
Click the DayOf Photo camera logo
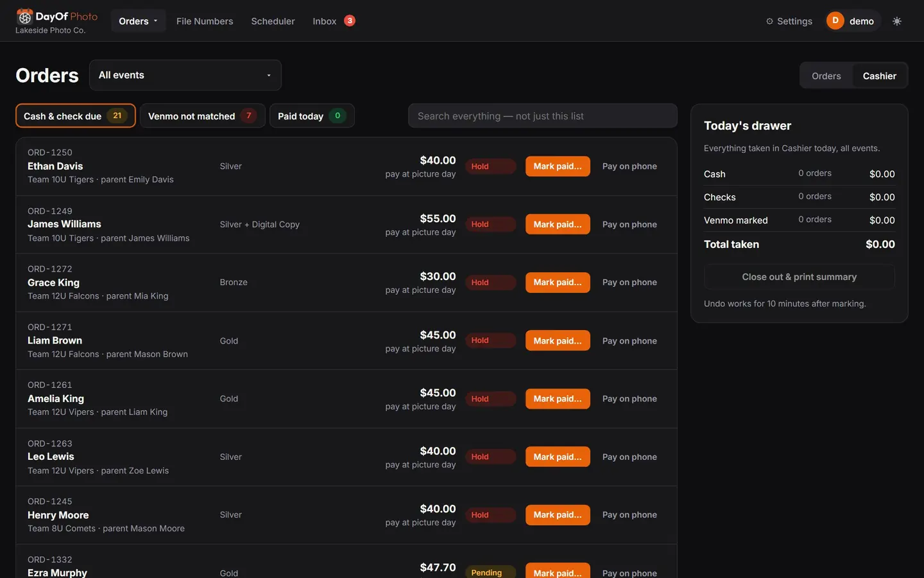click(x=24, y=16)
